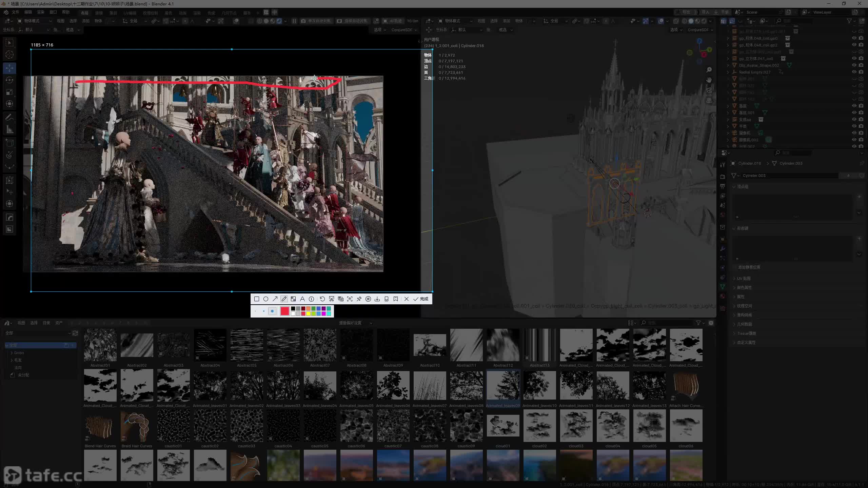Select the numbered marker tool

(x=311, y=299)
